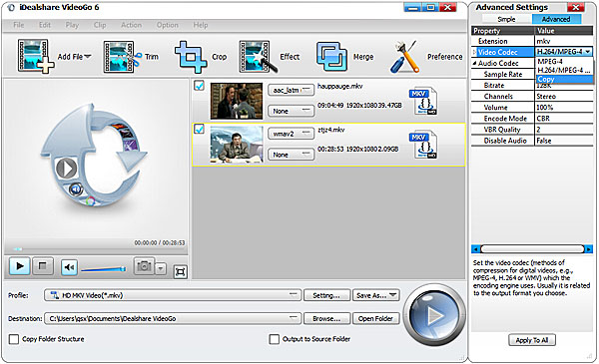Click the Add File toolbar icon

[x=36, y=57]
